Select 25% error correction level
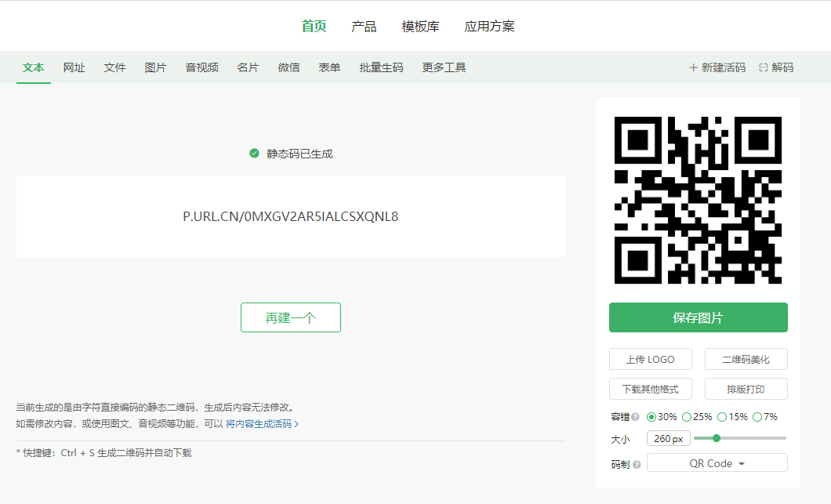 (x=687, y=417)
